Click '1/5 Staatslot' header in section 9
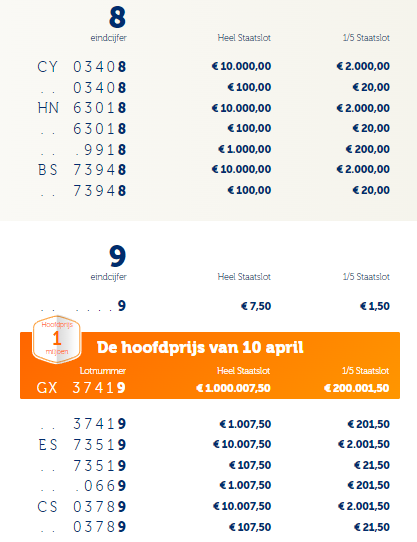 tap(366, 277)
